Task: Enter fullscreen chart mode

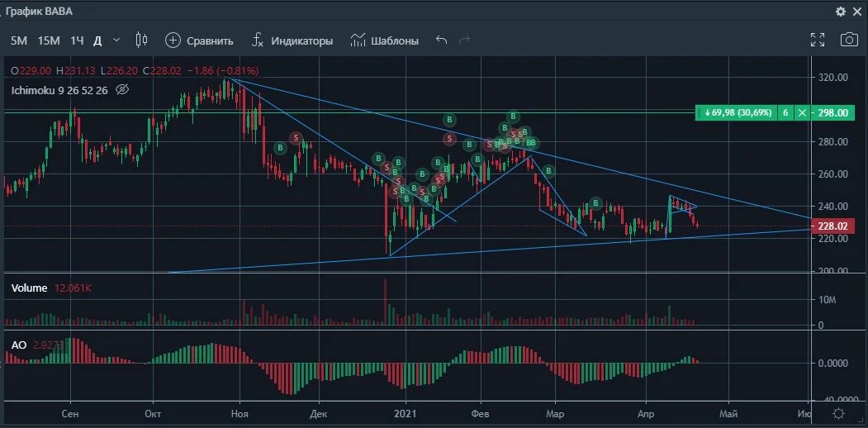Action: click(x=818, y=40)
